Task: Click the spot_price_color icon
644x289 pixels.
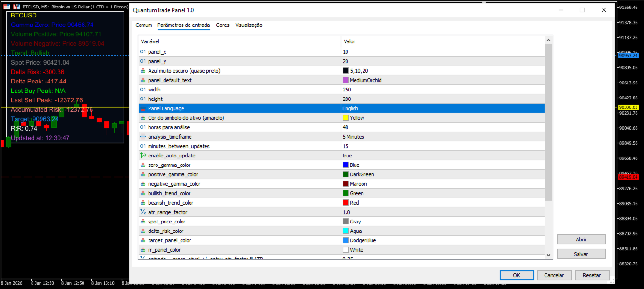Action: click(x=143, y=222)
